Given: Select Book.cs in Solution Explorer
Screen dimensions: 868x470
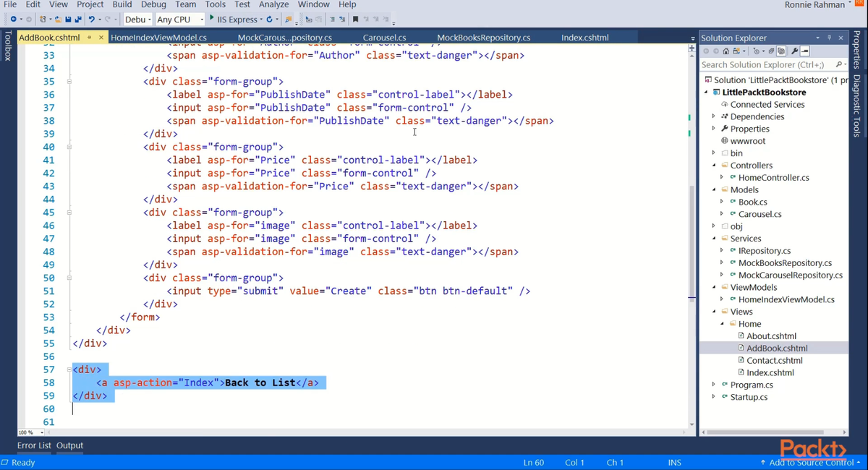Looking at the screenshot, I should tap(752, 202).
